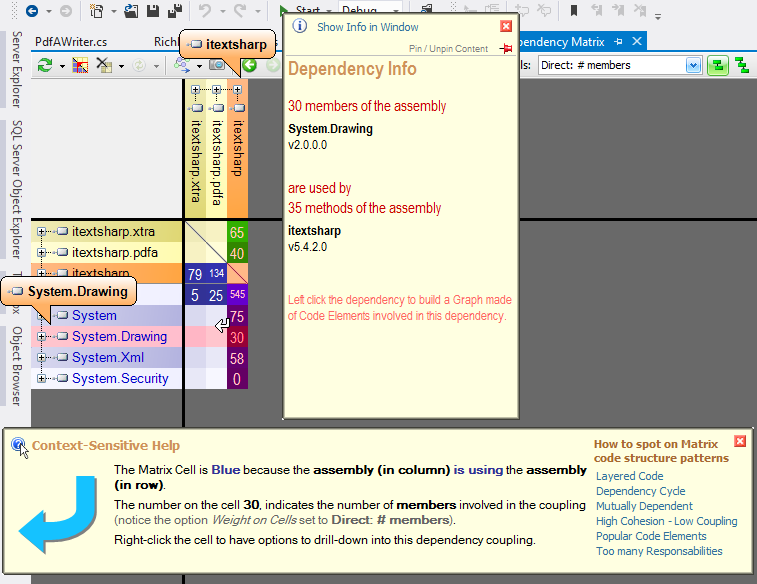
Task: Click the Remove Empty Rows X-grid icon
Action: coord(104,65)
